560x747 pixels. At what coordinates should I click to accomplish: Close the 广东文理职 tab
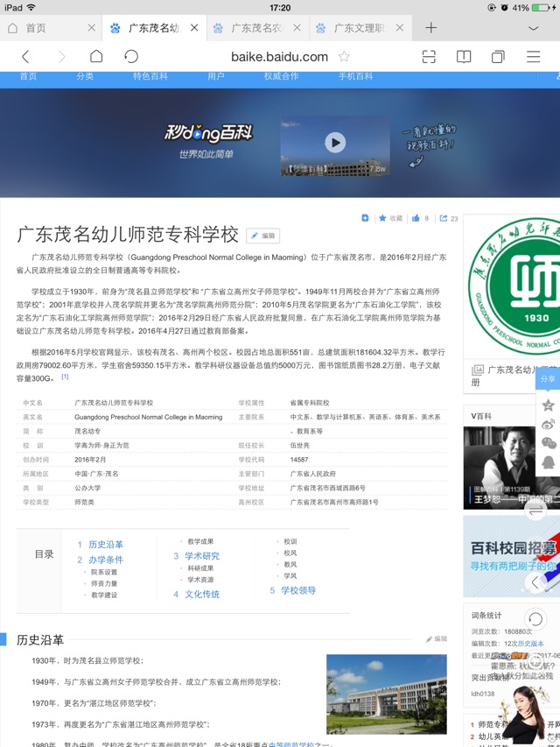tap(400, 28)
